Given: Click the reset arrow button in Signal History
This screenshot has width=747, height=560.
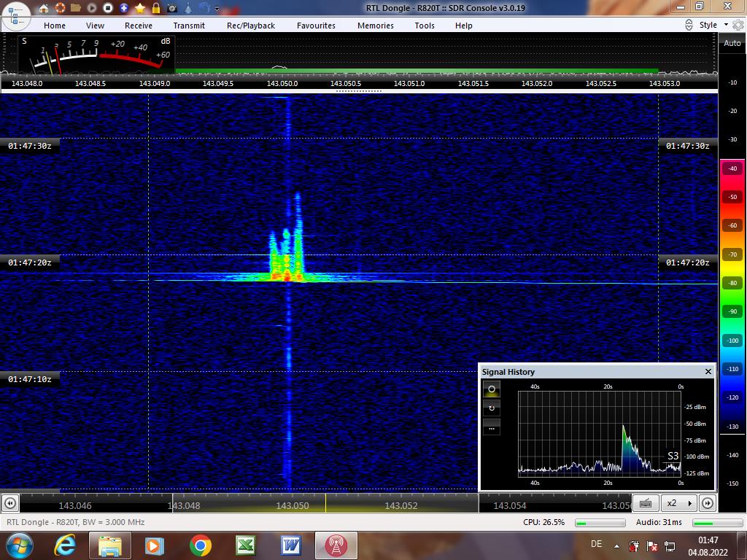Looking at the screenshot, I should (x=492, y=408).
